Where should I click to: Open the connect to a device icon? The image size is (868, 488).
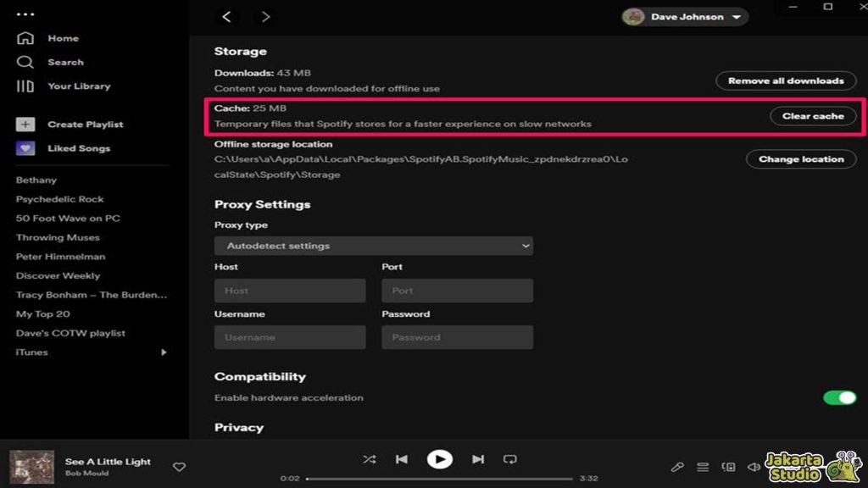point(728,467)
